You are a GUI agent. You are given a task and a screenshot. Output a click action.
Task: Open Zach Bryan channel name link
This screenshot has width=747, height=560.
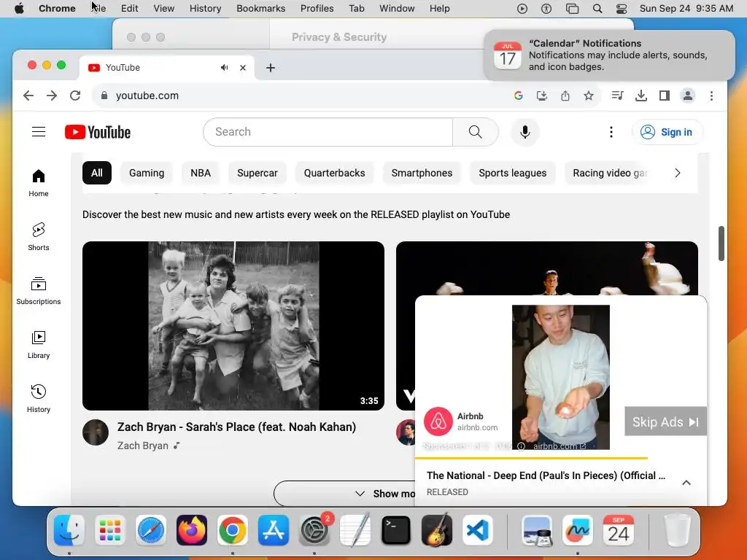(143, 446)
